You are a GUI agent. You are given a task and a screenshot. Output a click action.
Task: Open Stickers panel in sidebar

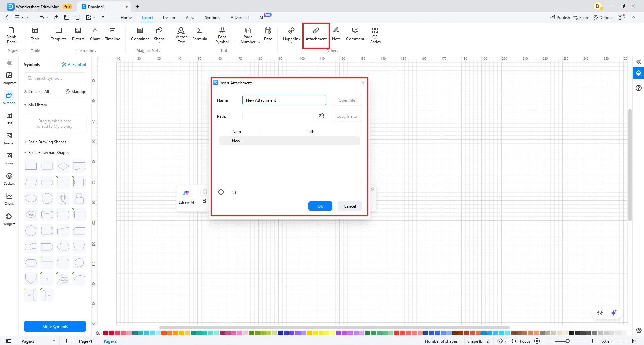(9, 179)
